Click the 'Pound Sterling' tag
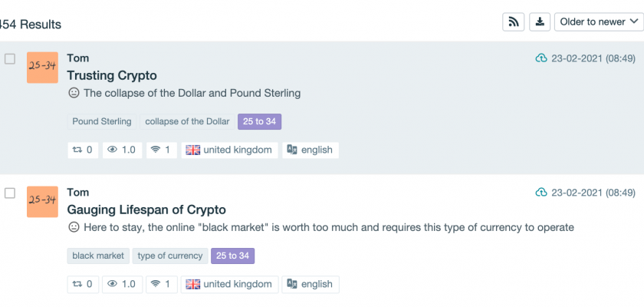This screenshot has width=644, height=307. [x=102, y=121]
